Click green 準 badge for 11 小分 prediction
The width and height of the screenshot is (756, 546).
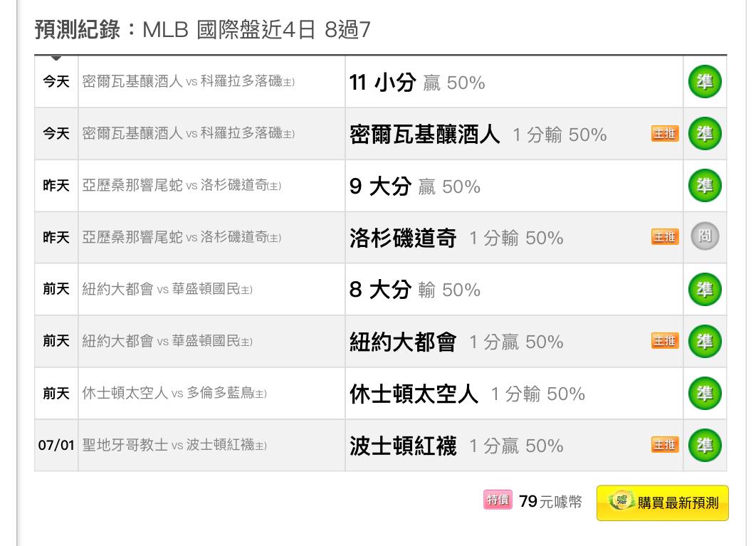(x=705, y=82)
